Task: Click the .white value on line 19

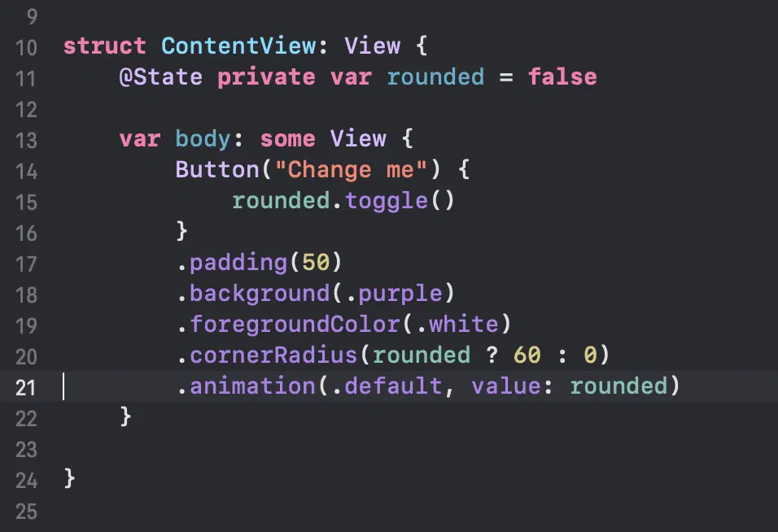Action: pos(457,325)
